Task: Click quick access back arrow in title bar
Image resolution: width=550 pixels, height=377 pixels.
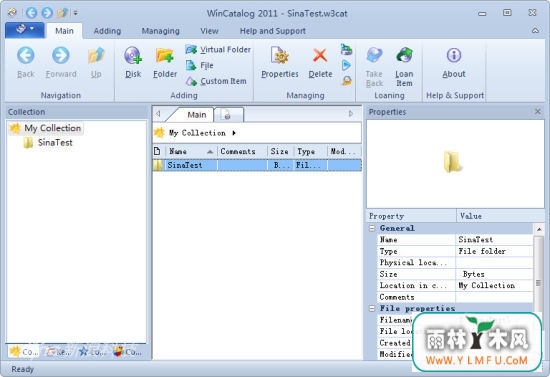Action: pyautogui.click(x=31, y=13)
